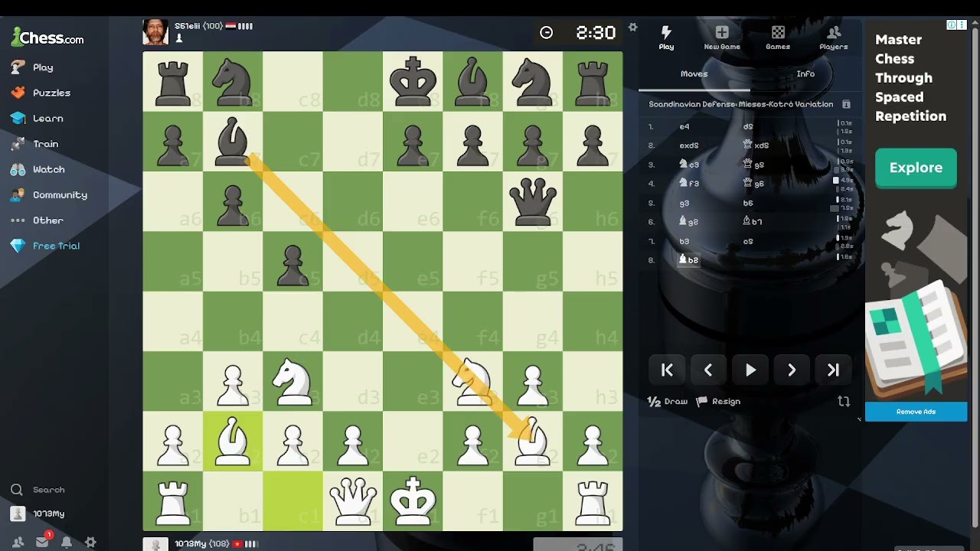The height and width of the screenshot is (551, 980).
Task: Select white move Nf3 in move 4
Action: coord(689,184)
